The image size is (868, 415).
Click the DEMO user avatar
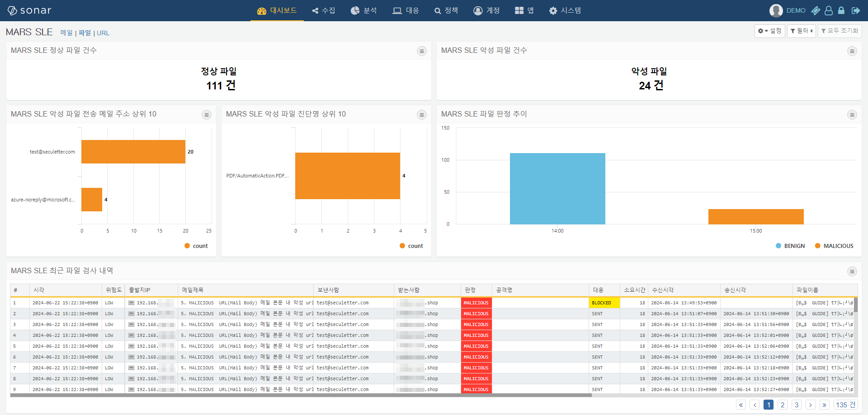(776, 10)
